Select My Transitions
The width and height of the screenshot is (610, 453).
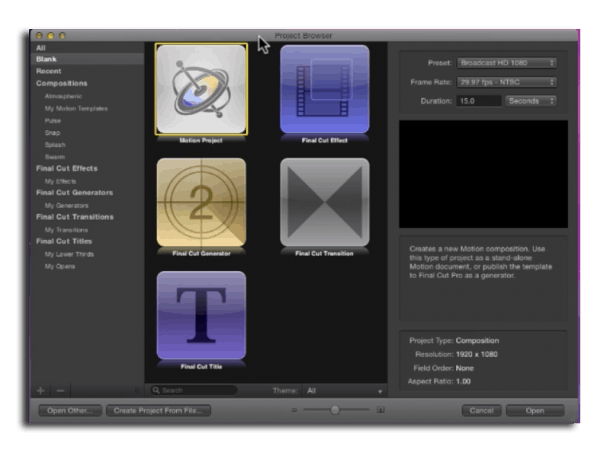[66, 230]
